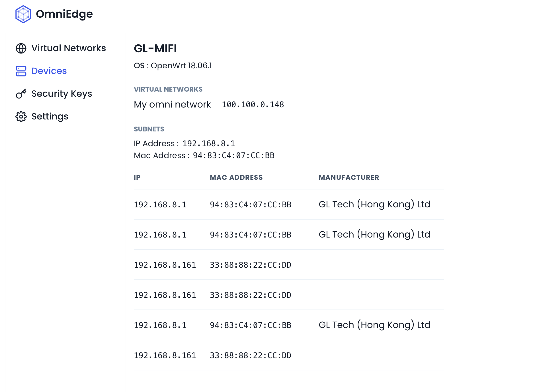Click the last row's MAC address 33:88:88:22:CC:DD

point(250,355)
